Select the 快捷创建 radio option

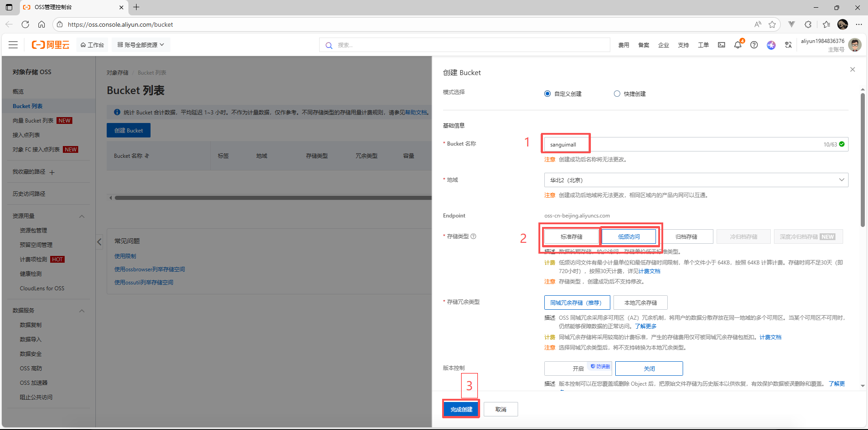click(x=617, y=94)
